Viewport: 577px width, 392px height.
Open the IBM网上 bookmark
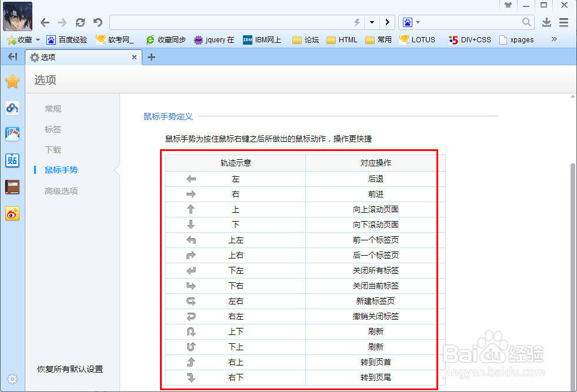pyautogui.click(x=262, y=40)
